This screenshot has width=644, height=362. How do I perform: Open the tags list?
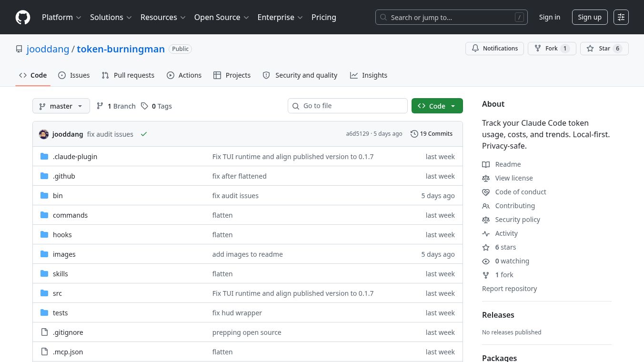pyautogui.click(x=157, y=106)
